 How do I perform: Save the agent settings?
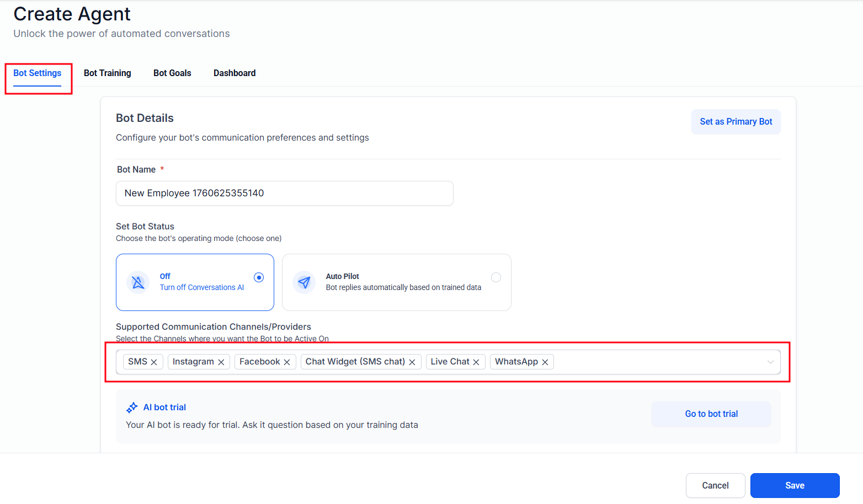click(x=795, y=485)
